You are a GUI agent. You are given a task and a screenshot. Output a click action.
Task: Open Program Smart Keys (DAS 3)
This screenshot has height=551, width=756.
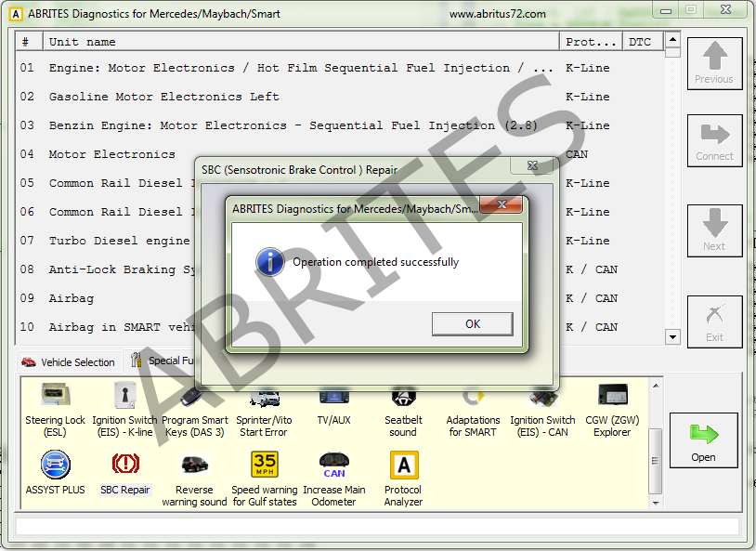pos(194,411)
